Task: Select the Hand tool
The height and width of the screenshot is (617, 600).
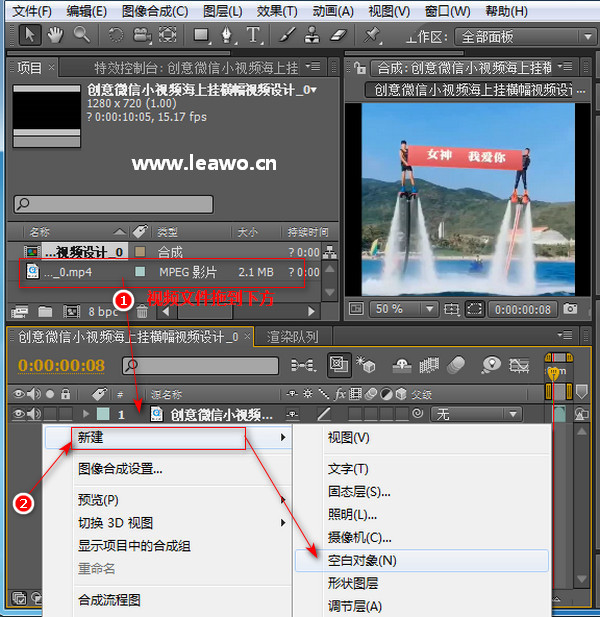Action: coord(55,35)
